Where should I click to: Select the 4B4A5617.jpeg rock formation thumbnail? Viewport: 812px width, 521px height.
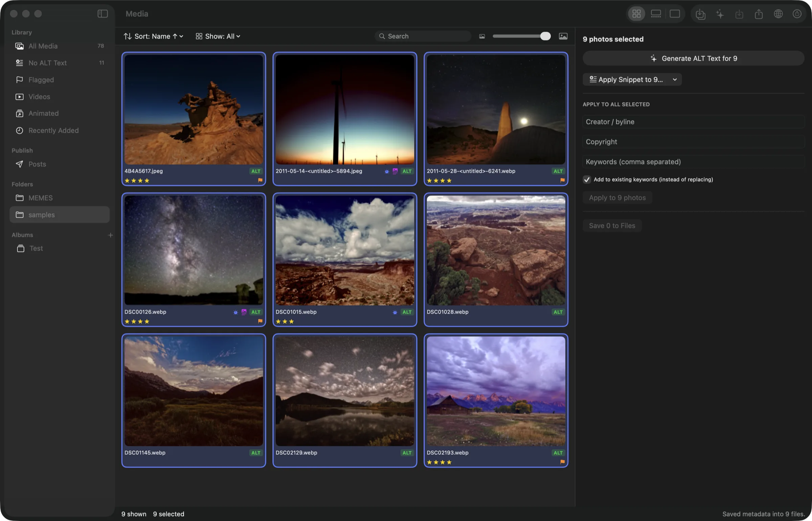point(194,110)
